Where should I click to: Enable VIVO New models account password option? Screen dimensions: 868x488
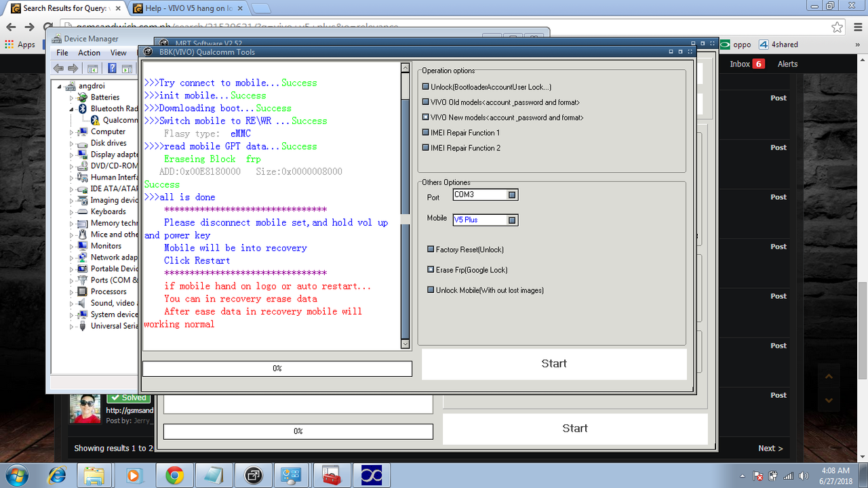(426, 117)
